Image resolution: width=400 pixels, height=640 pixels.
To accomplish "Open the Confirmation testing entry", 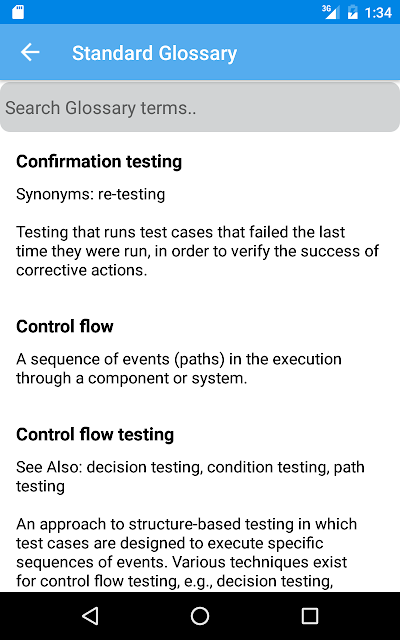I will click(x=99, y=162).
